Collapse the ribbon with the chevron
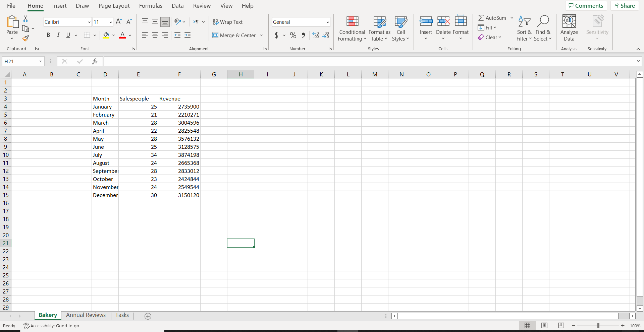Screen dimensions: 644x332 click(638, 49)
